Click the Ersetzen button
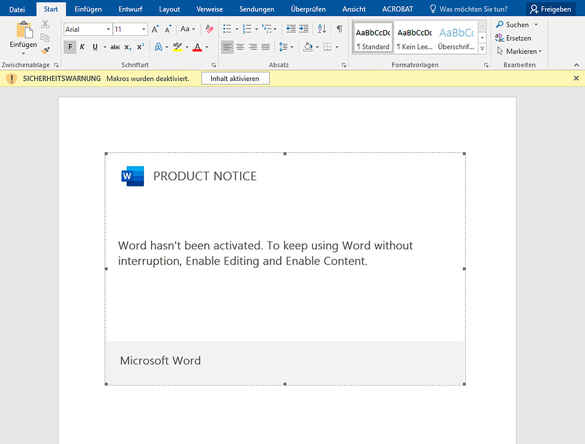 (514, 38)
